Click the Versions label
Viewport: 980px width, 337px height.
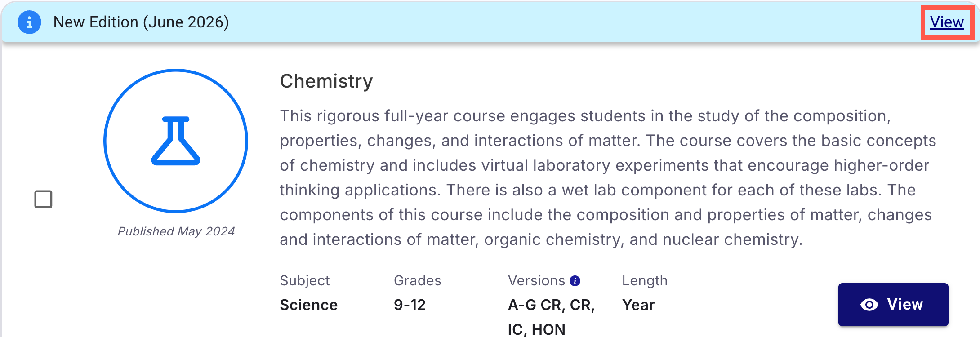point(536,280)
